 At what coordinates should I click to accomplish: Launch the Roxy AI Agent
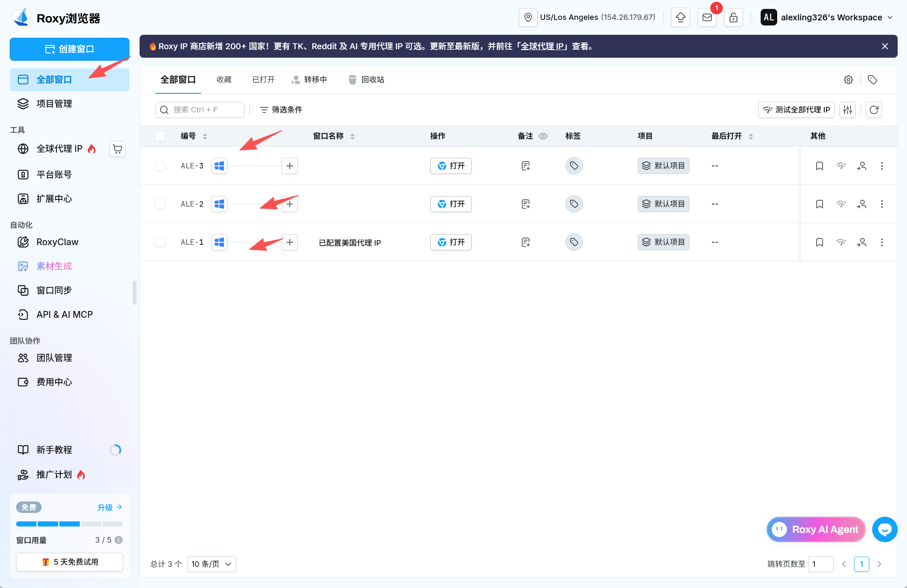(x=816, y=529)
